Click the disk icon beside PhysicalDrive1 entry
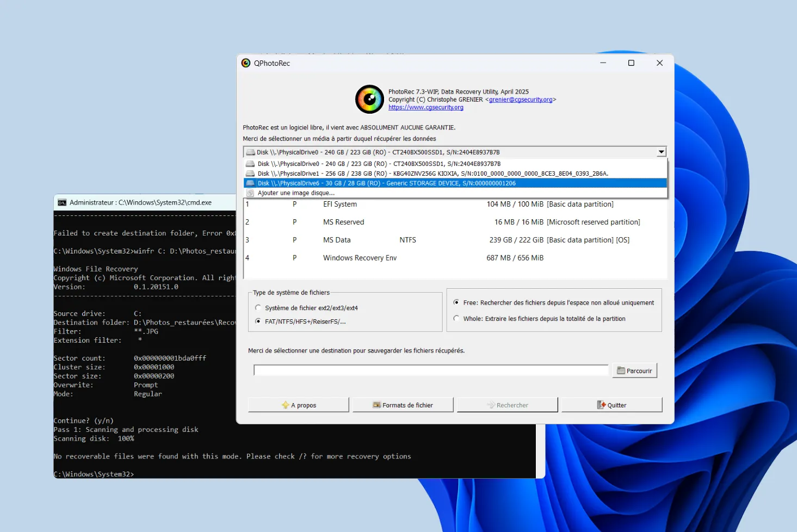 tap(250, 174)
